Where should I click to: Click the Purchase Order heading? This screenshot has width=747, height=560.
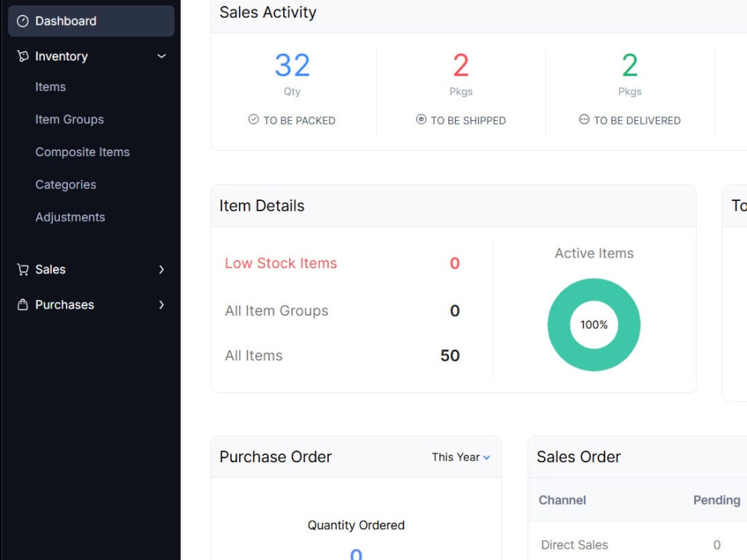(x=276, y=457)
